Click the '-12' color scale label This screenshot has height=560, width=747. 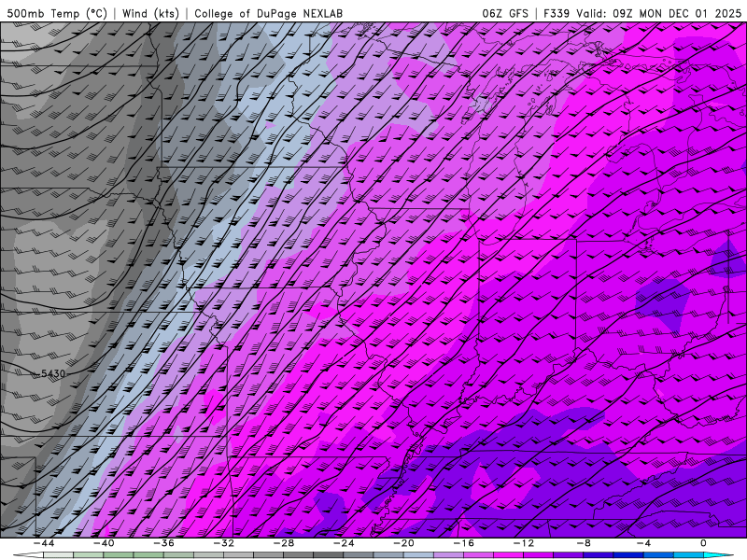click(x=524, y=543)
